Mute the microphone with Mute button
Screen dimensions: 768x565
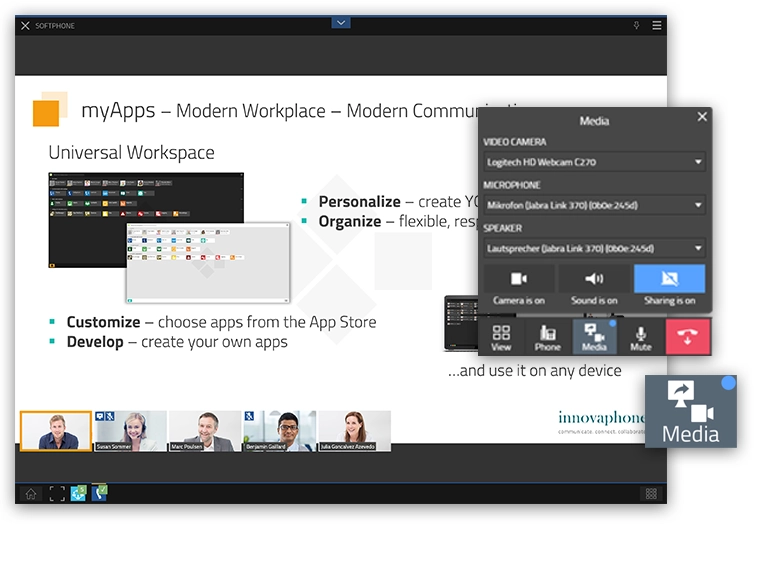pos(641,337)
